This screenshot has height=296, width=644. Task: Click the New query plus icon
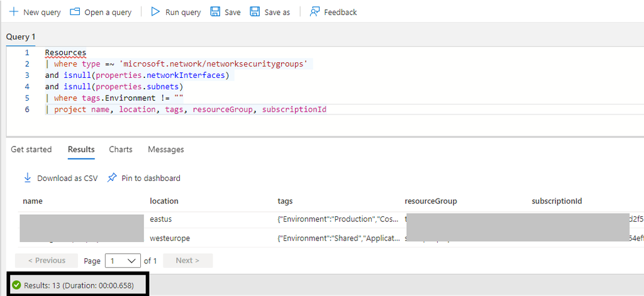pyautogui.click(x=13, y=12)
